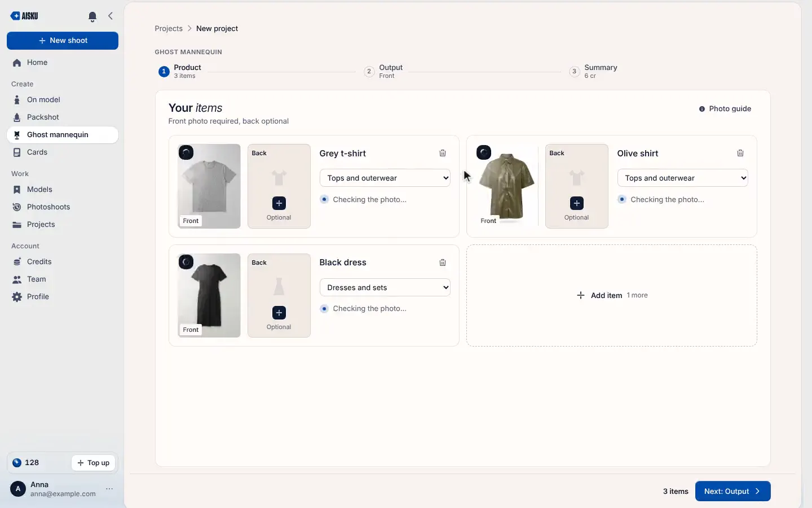Go to step 2 Output
Viewport: 812px width, 508px height.
[383, 71]
